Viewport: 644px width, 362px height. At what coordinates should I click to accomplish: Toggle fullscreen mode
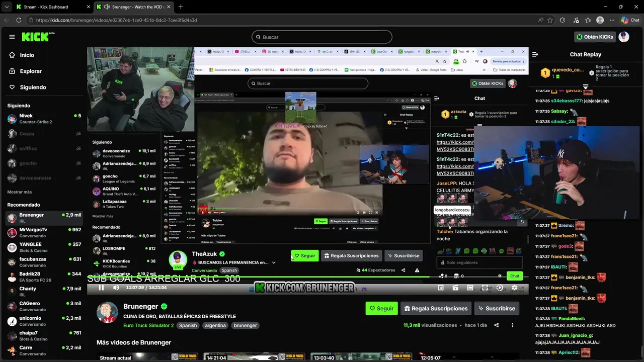click(x=485, y=288)
